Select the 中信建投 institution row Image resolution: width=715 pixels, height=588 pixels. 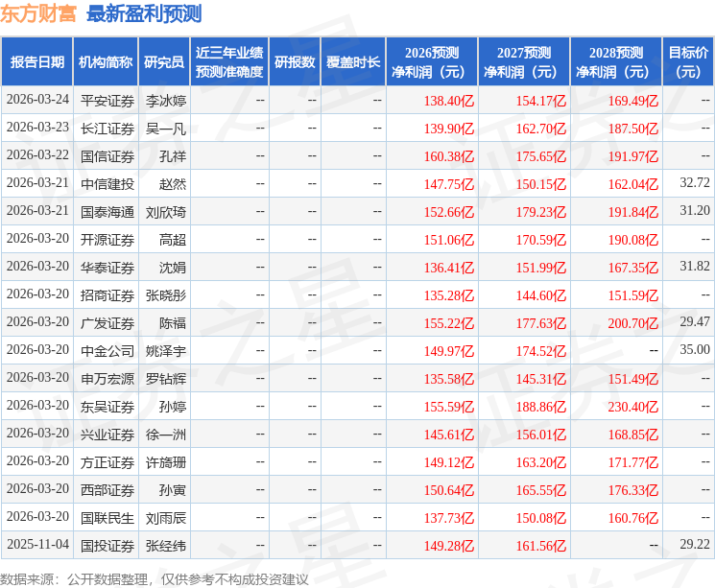107,183
